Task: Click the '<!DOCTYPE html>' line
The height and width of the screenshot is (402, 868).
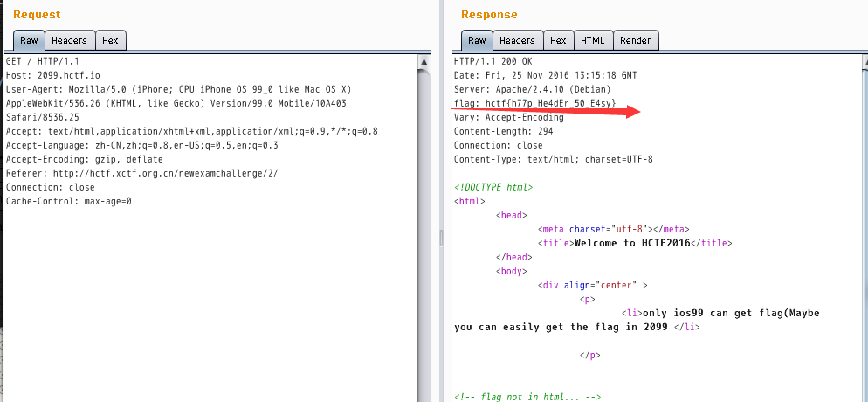Action: pos(493,188)
